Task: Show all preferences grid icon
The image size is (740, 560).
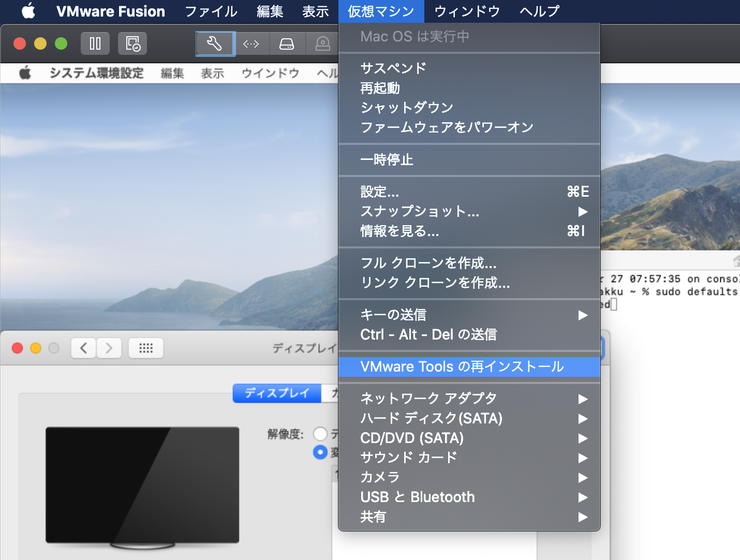Action: 146,348
